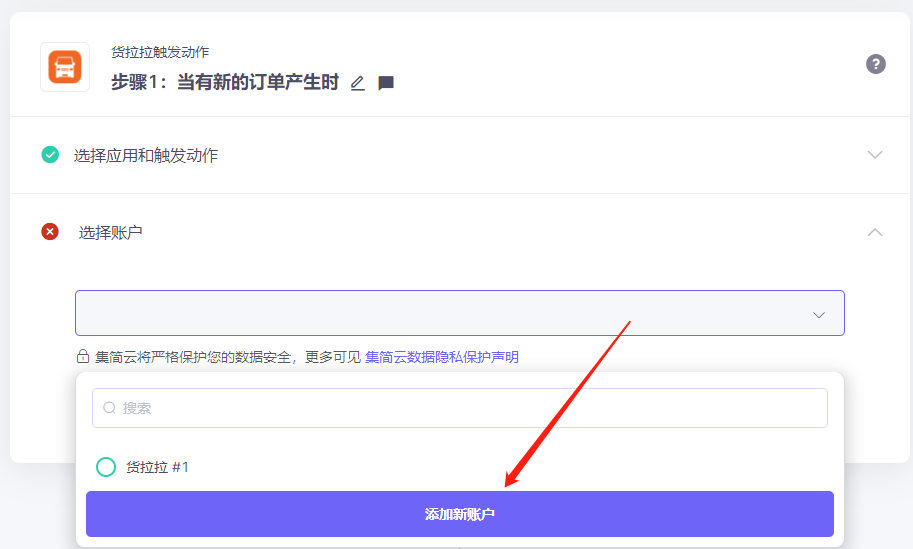This screenshot has width=913, height=549.
Task: Click the orange Lalamove truck app icon
Action: coord(65,67)
